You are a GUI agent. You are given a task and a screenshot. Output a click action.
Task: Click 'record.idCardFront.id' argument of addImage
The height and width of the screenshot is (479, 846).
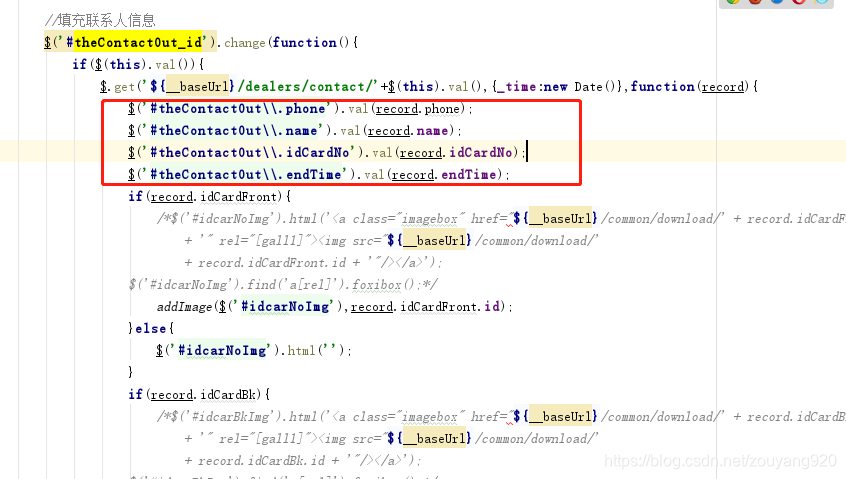(x=426, y=307)
